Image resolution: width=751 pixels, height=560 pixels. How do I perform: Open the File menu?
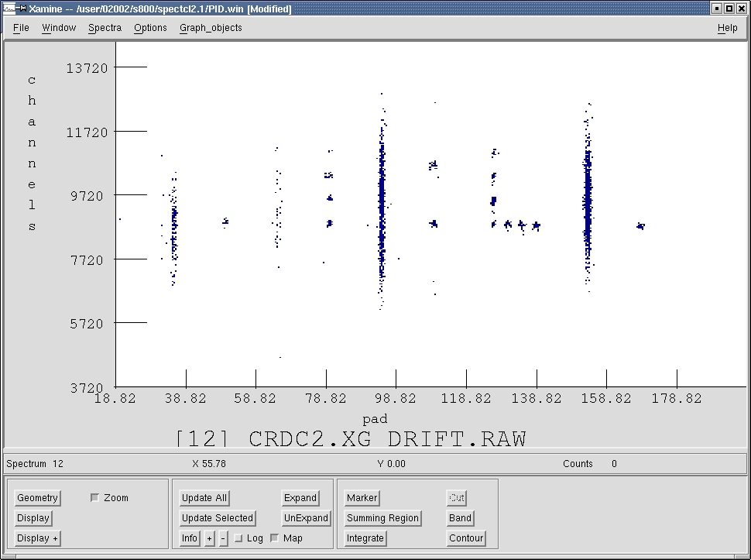[x=21, y=28]
